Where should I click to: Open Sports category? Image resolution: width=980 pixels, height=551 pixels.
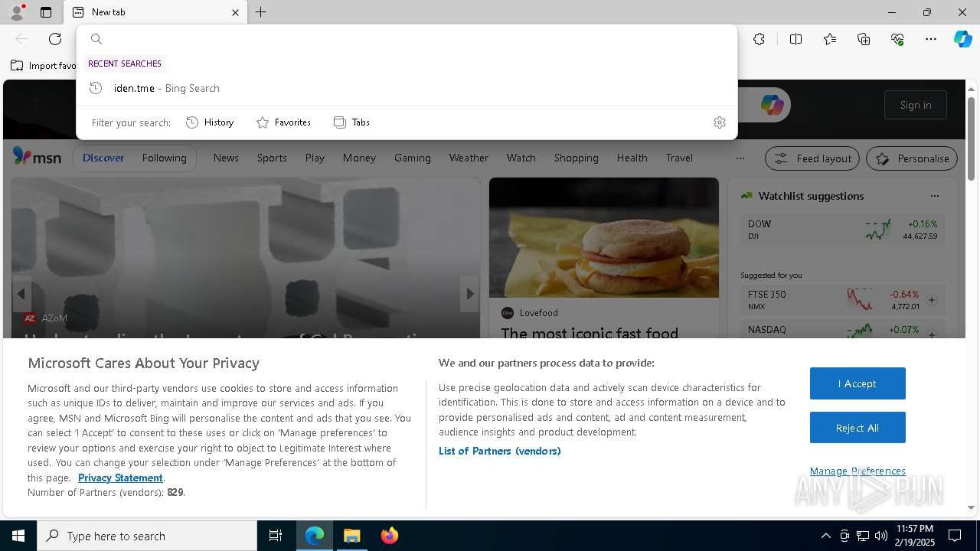point(272,158)
